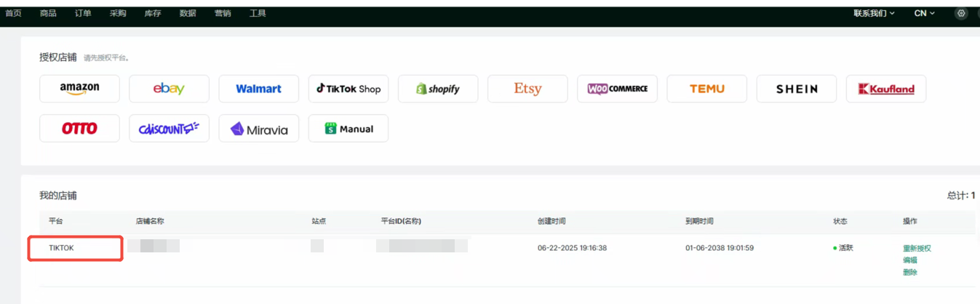Viewport: 980px width, 304px height.
Task: Click the 活跃 status cell
Action: (x=843, y=248)
